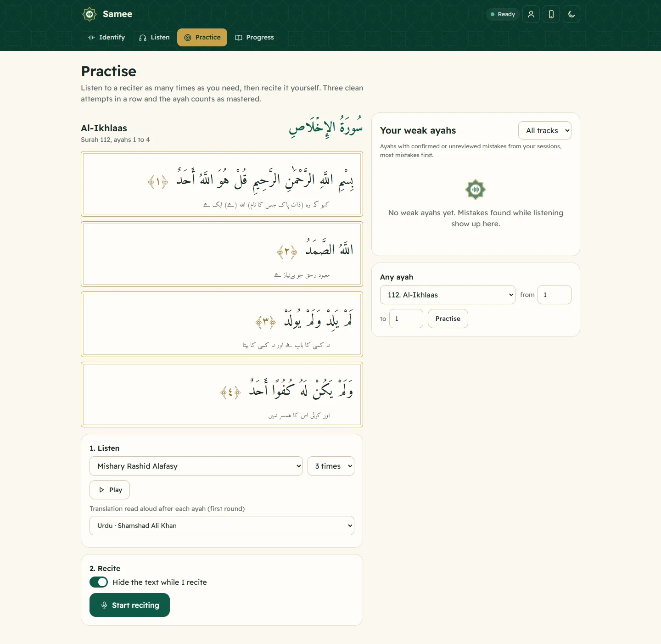Image resolution: width=661 pixels, height=644 pixels.
Task: Select ayah 3 card of Al-Ikhlaas
Action: [x=222, y=324]
